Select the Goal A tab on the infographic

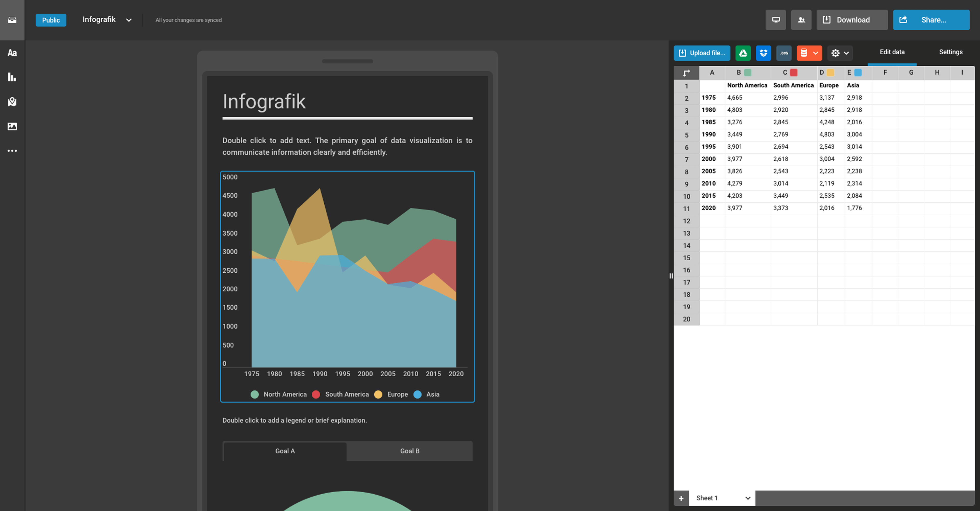click(285, 451)
